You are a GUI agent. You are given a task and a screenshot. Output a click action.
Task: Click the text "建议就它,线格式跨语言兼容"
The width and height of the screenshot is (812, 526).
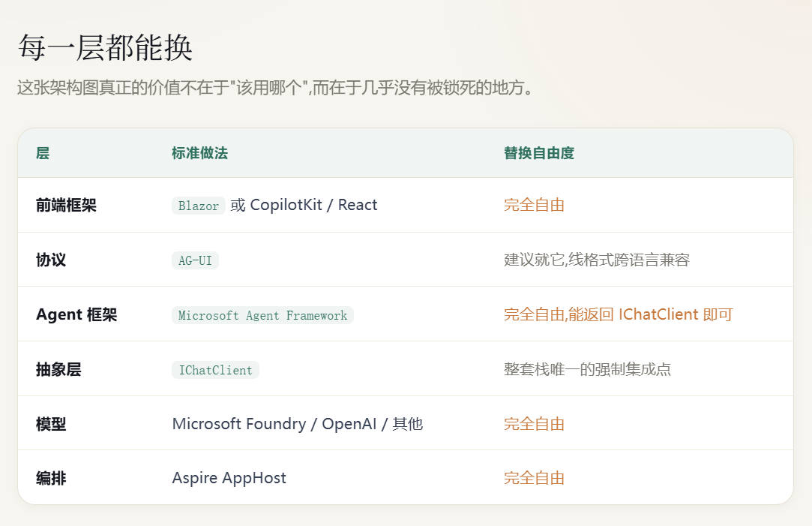click(x=597, y=260)
